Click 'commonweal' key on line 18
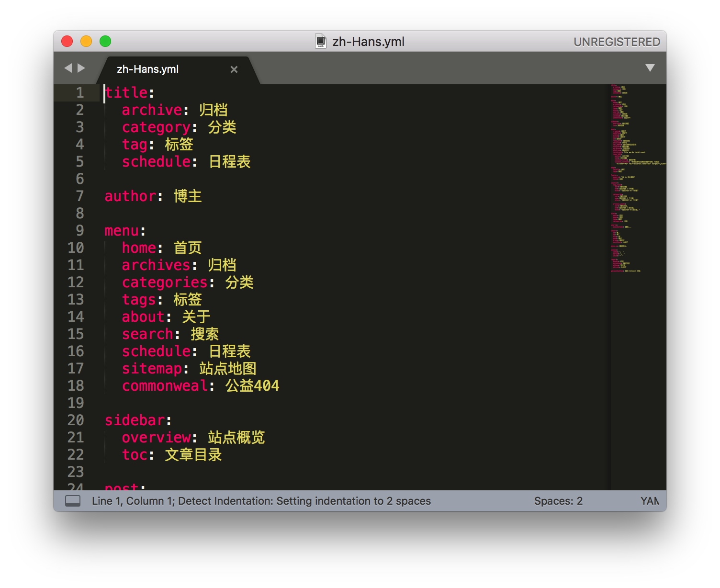The image size is (720, 588). point(165,385)
